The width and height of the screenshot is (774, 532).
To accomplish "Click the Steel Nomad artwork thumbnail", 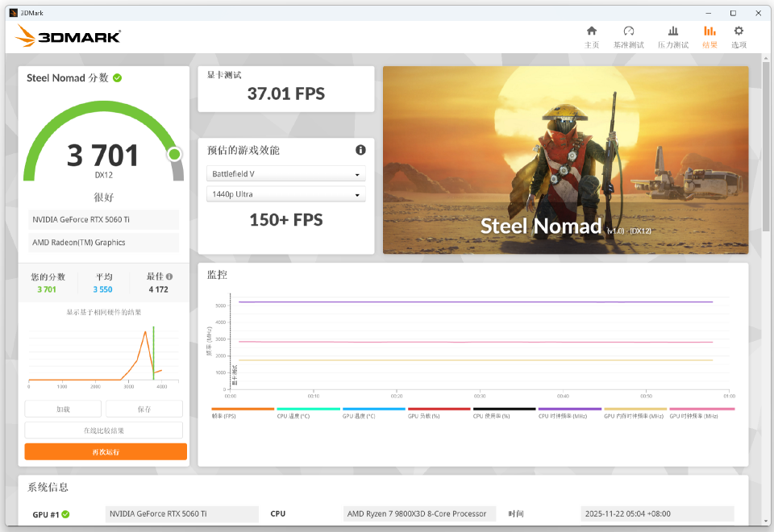I will point(565,160).
